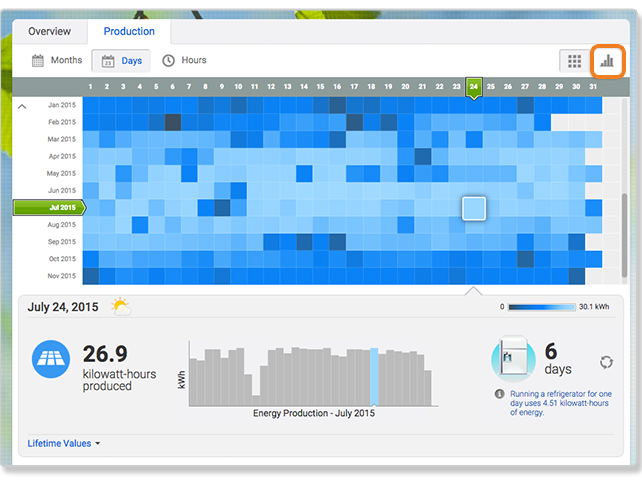Select the Jun 2015 row label
This screenshot has height=480, width=642.
[62, 190]
